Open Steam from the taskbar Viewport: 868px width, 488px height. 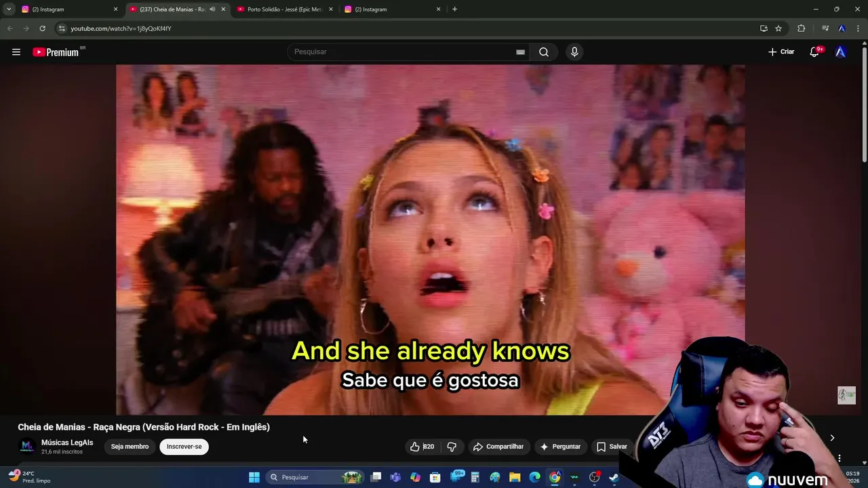[x=614, y=477]
